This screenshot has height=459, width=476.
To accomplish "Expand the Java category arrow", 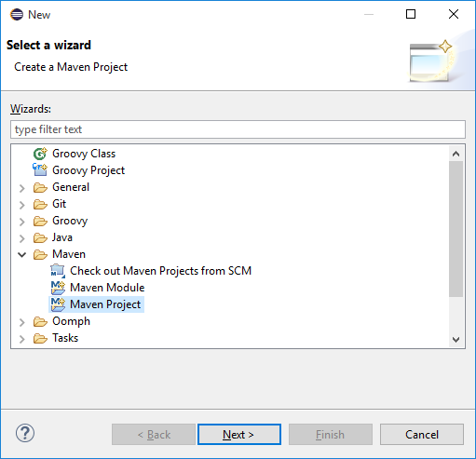I will [21, 238].
